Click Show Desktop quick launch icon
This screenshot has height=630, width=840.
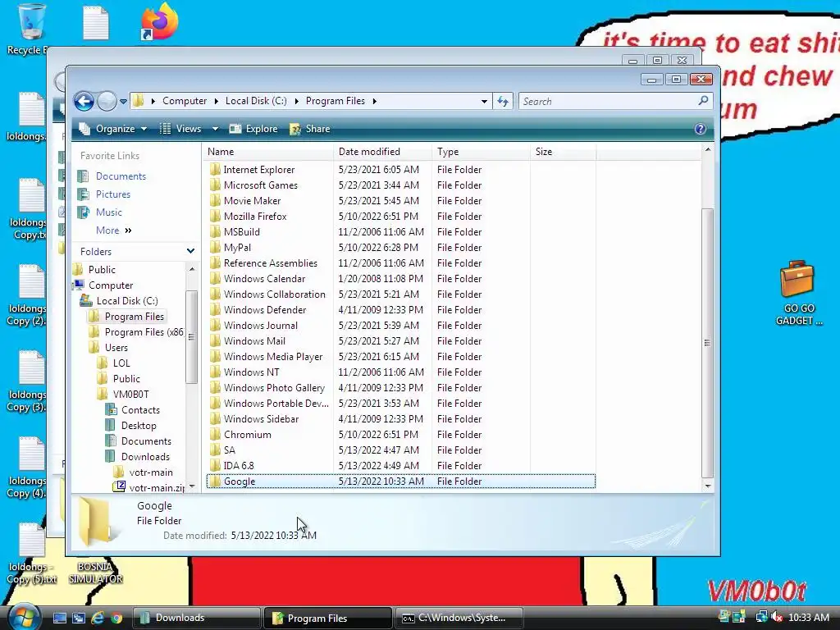pyautogui.click(x=59, y=618)
